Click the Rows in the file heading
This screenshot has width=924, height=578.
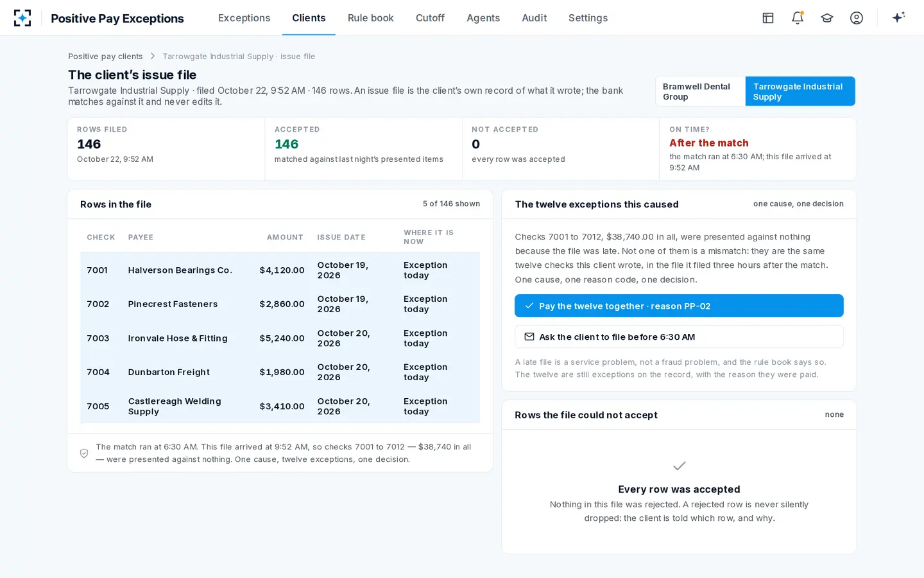[116, 204]
